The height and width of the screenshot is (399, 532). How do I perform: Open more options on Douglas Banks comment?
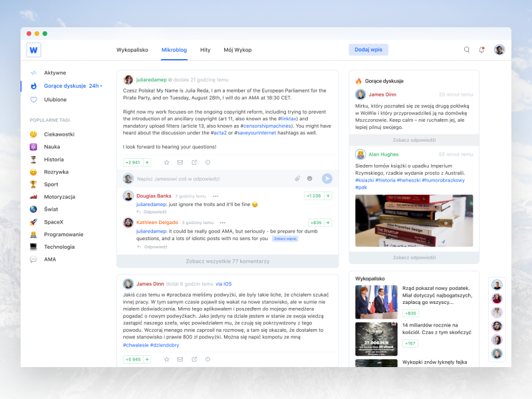pyautogui.click(x=215, y=196)
